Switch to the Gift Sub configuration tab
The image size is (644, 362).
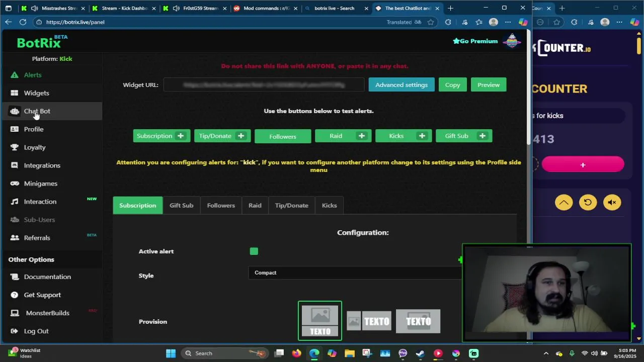coord(181,205)
